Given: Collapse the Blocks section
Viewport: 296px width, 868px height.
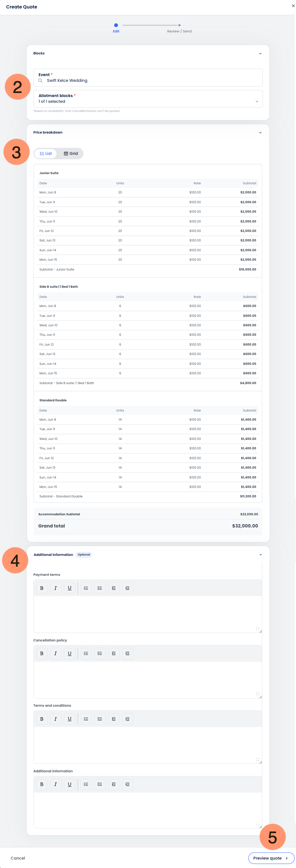Looking at the screenshot, I should (x=260, y=53).
